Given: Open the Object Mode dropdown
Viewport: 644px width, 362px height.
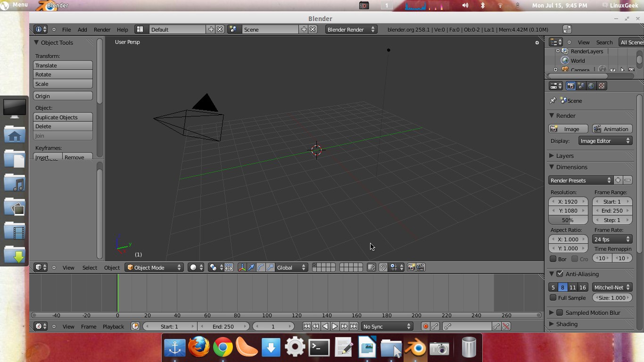Looking at the screenshot, I should [x=154, y=267].
